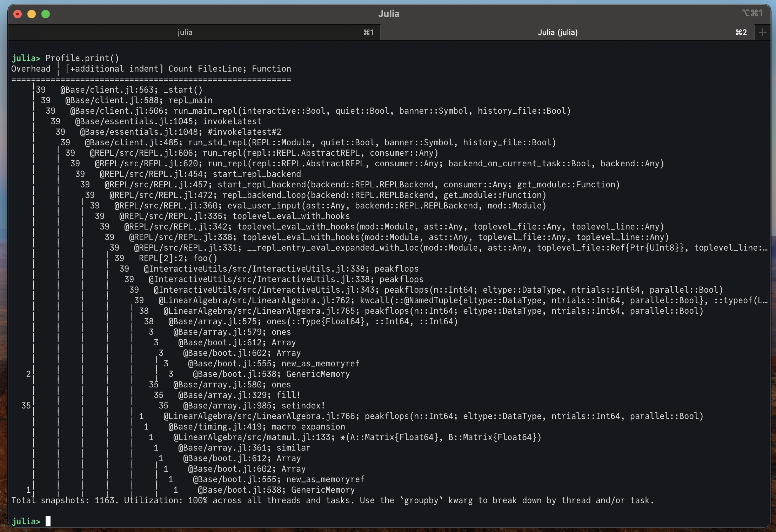
Task: Click the REPL[2]:2; foo() line
Action: click(166, 258)
